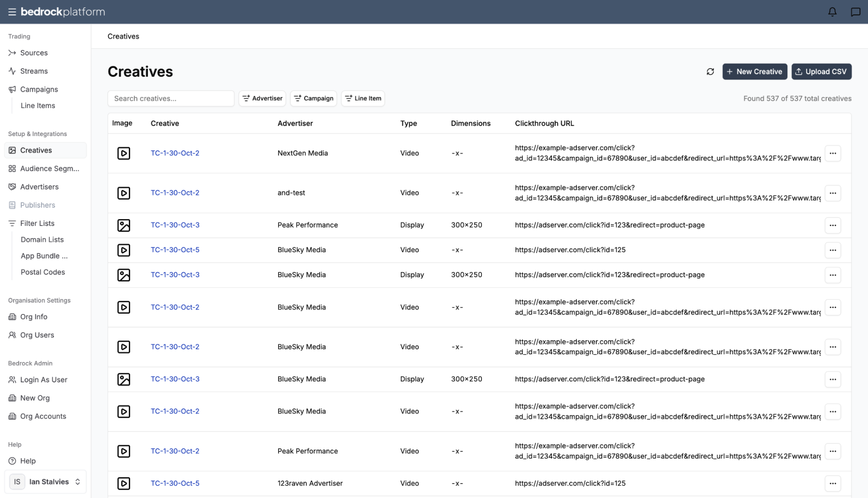The image size is (868, 498).
Task: Open the notifications bell icon
Action: coord(832,12)
